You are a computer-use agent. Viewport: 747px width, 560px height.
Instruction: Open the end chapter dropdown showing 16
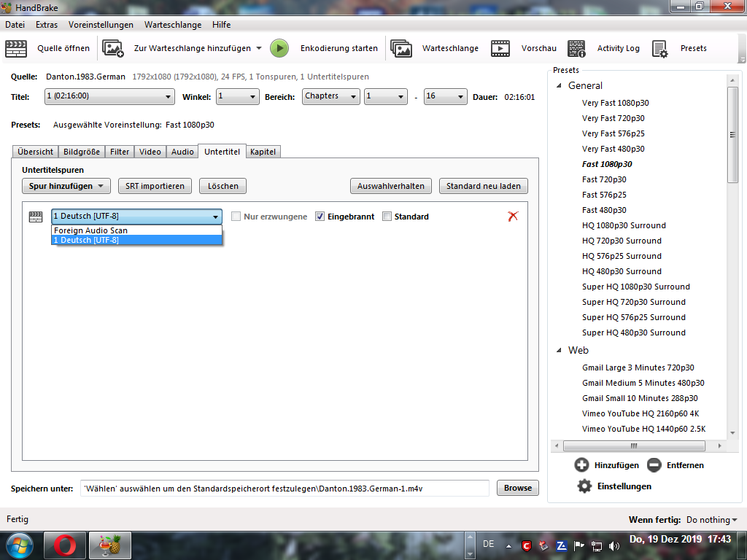coord(446,96)
